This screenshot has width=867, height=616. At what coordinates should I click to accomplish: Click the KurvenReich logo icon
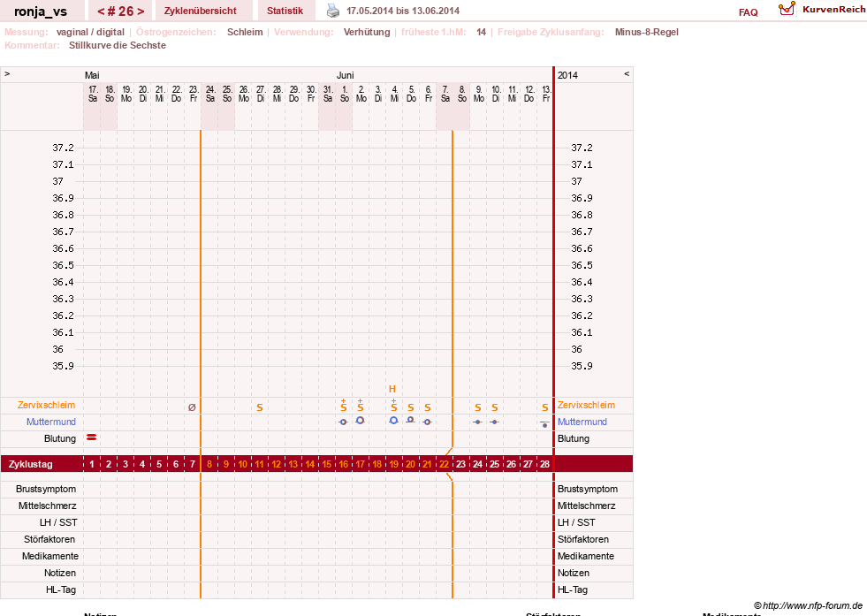(x=787, y=9)
